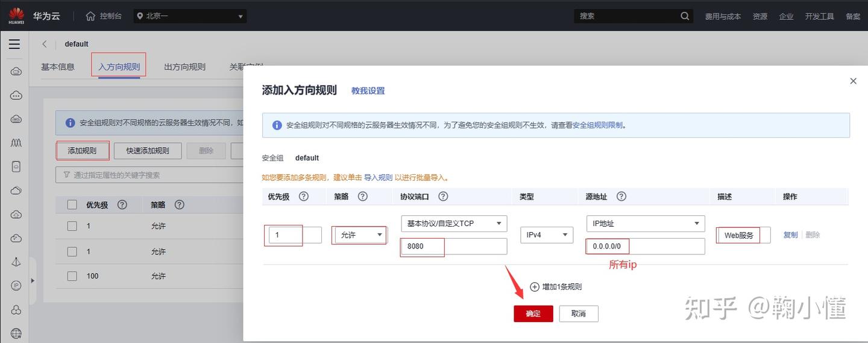Viewport: 868px width, 343px height.
Task: Click 控制台 label in top bar
Action: point(111,16)
